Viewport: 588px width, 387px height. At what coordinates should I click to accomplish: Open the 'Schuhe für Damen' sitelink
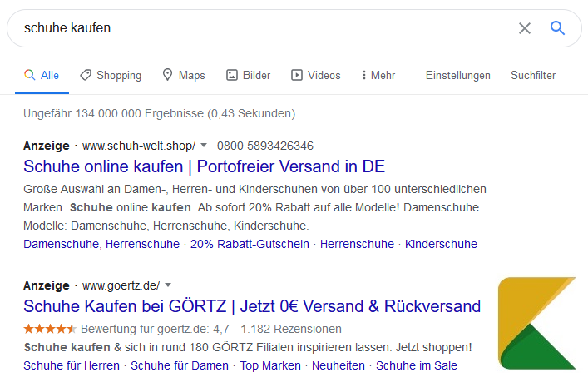(x=180, y=365)
